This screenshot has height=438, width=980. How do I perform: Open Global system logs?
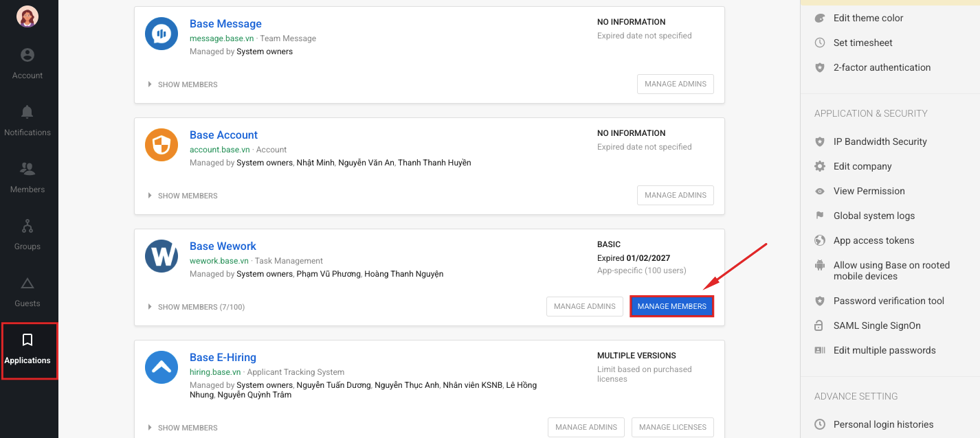coord(874,216)
